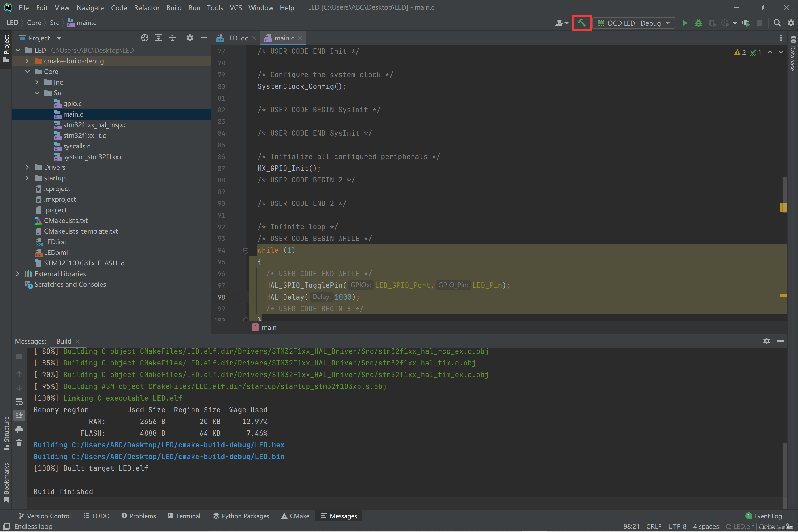Click the debug run icon in toolbar
Image resolution: width=798 pixels, height=532 pixels.
(x=698, y=23)
